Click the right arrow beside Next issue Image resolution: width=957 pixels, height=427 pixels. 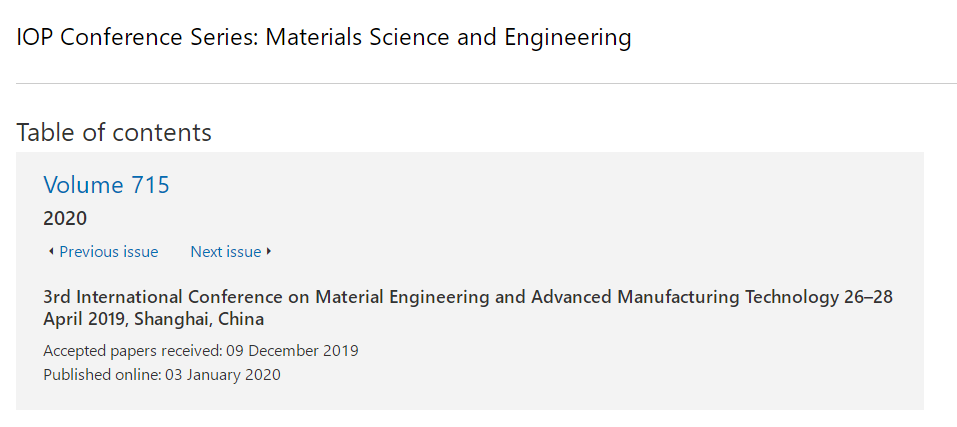coord(269,251)
